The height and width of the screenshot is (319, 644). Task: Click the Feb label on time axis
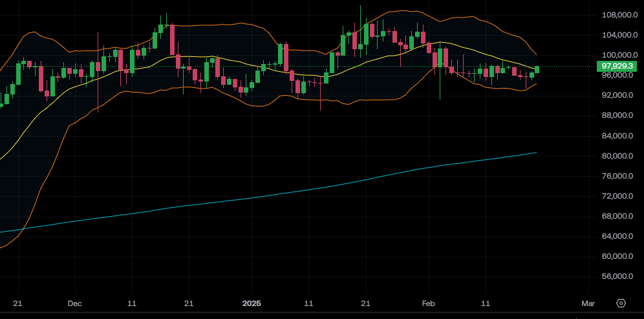(429, 303)
